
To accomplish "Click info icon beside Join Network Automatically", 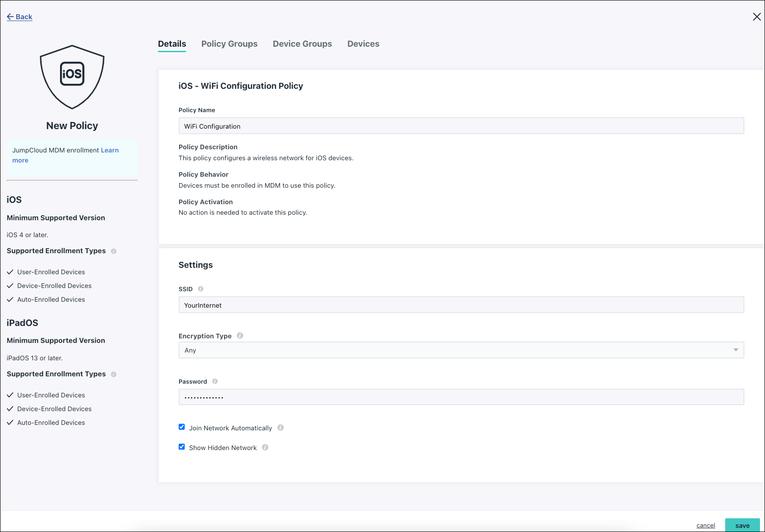I will tap(281, 428).
